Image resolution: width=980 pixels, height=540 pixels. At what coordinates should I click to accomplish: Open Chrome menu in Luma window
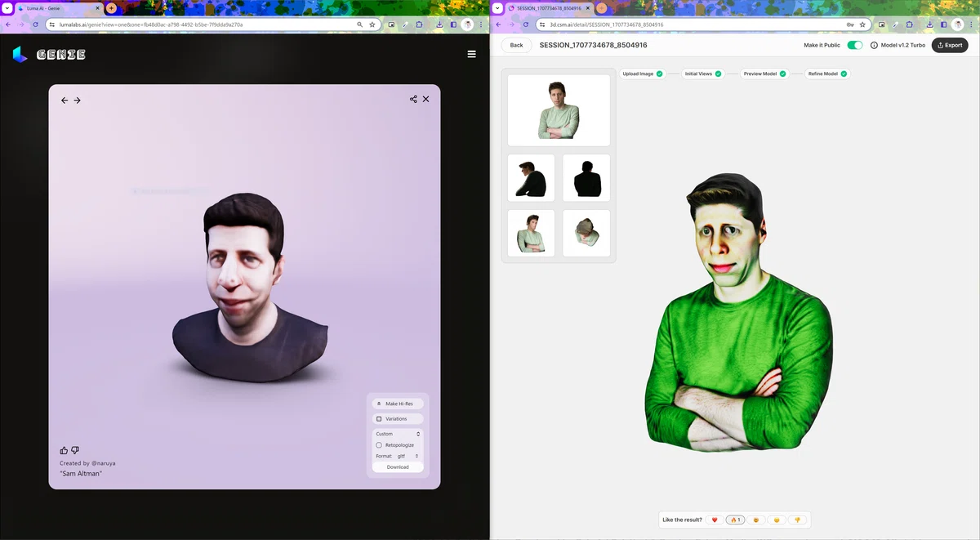(x=483, y=25)
